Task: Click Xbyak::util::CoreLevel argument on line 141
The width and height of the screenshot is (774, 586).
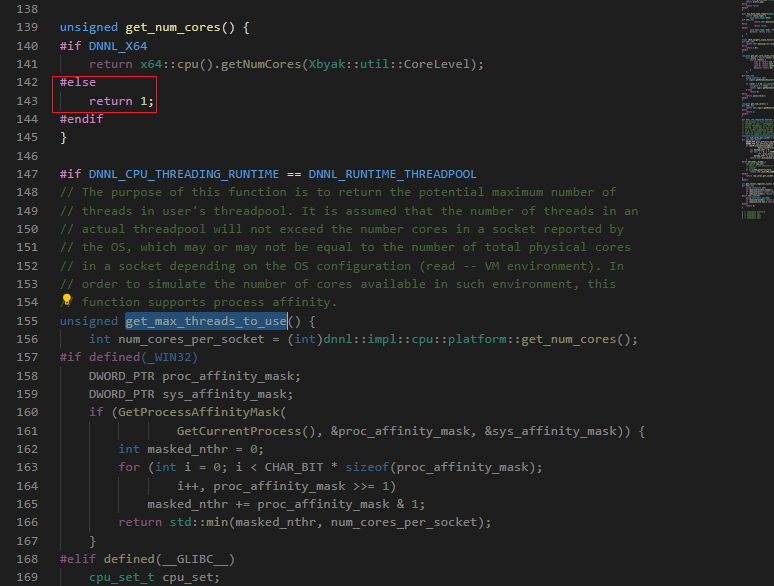Action: coord(389,64)
